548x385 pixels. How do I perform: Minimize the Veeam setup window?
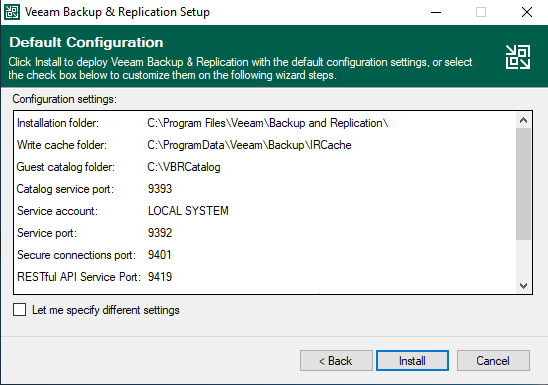tap(436, 12)
